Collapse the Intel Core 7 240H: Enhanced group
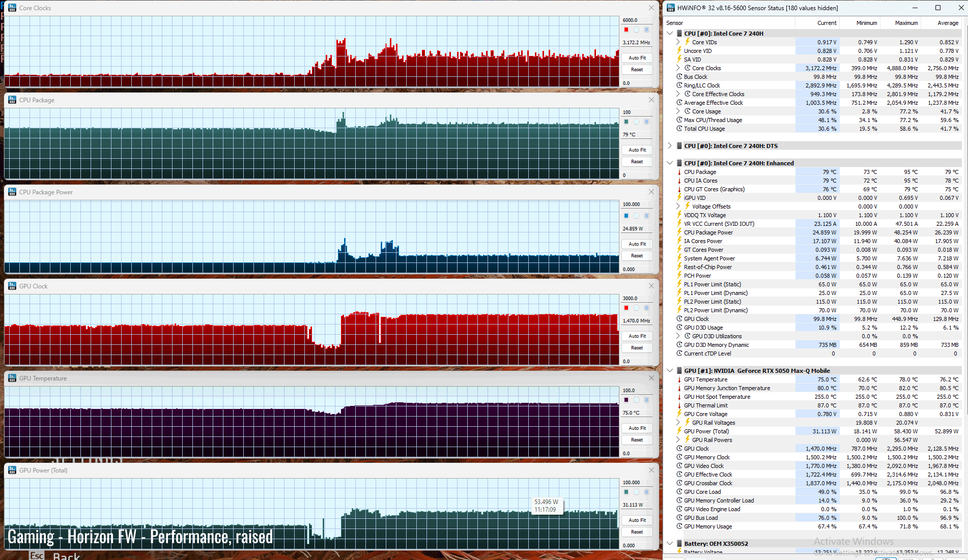This screenshot has width=968, height=560. click(x=670, y=163)
